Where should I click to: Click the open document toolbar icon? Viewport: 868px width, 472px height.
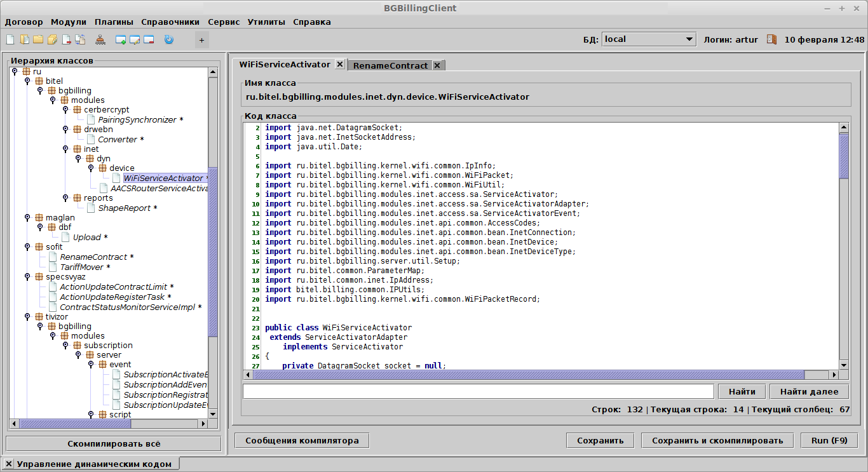pos(25,39)
